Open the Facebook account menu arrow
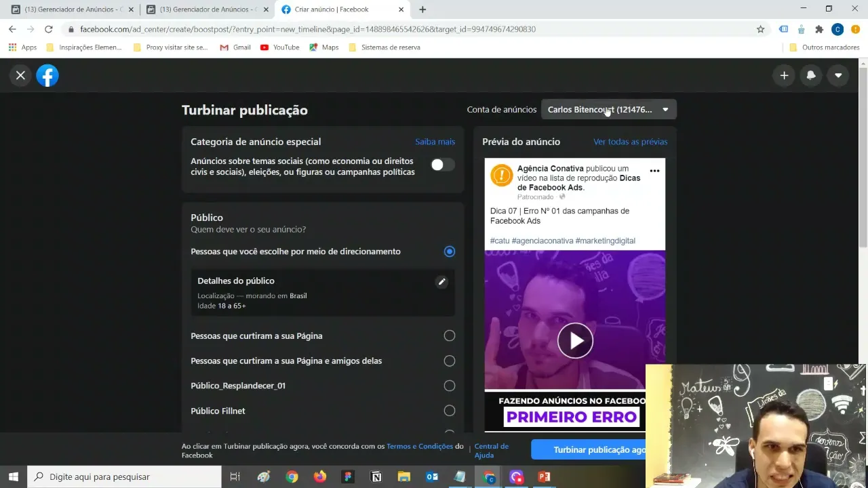 point(838,75)
